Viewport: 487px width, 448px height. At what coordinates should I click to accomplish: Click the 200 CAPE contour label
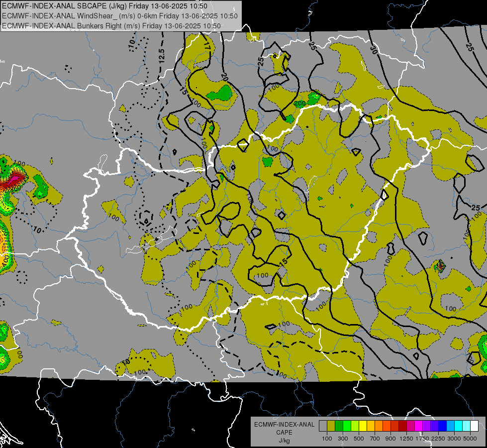point(300,103)
